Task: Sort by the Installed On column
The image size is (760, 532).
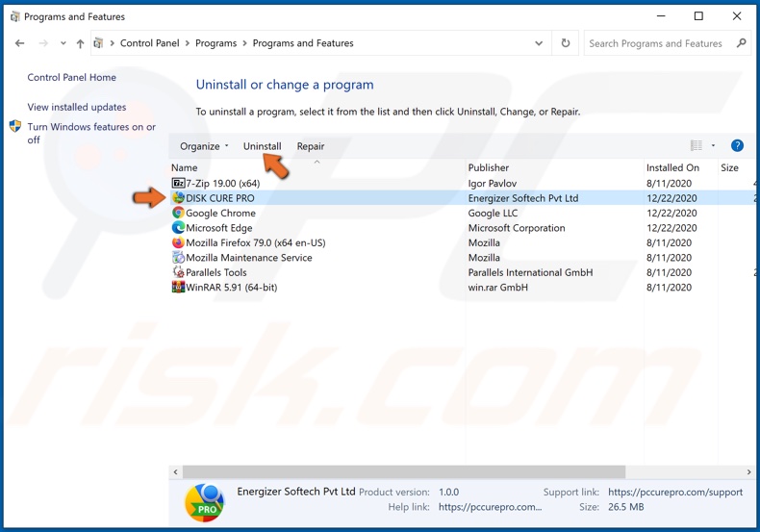Action: point(672,167)
